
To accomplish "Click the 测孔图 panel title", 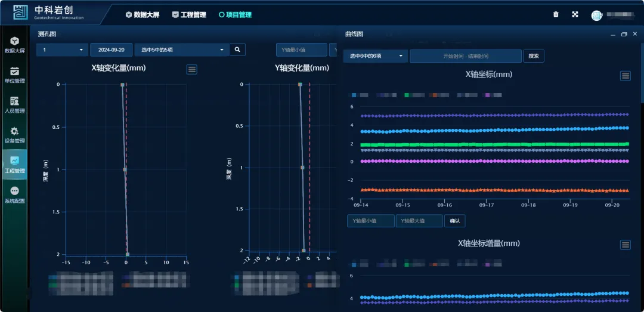I will (x=47, y=34).
